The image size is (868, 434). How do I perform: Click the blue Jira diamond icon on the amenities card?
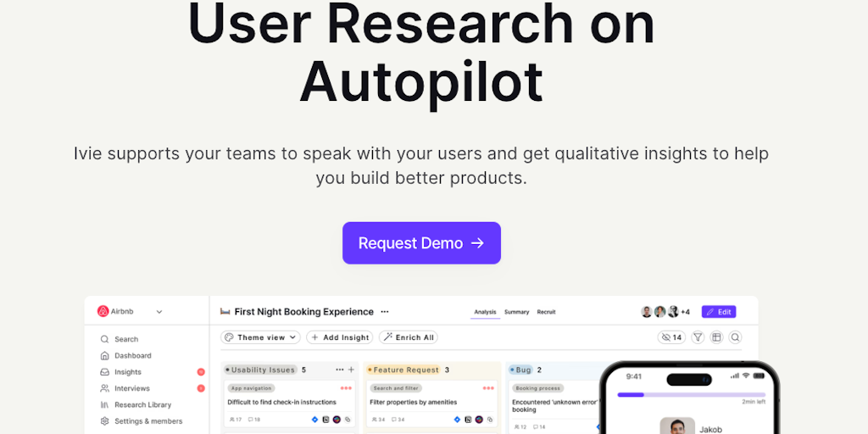tap(457, 420)
